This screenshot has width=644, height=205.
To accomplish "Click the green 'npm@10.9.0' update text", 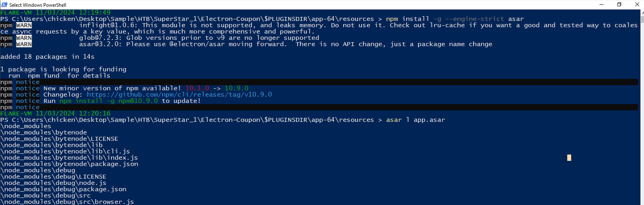I will [138, 101].
